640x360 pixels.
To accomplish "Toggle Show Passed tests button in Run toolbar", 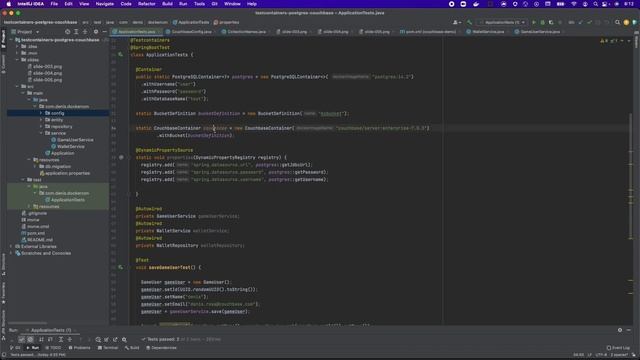I will pos(22,339).
